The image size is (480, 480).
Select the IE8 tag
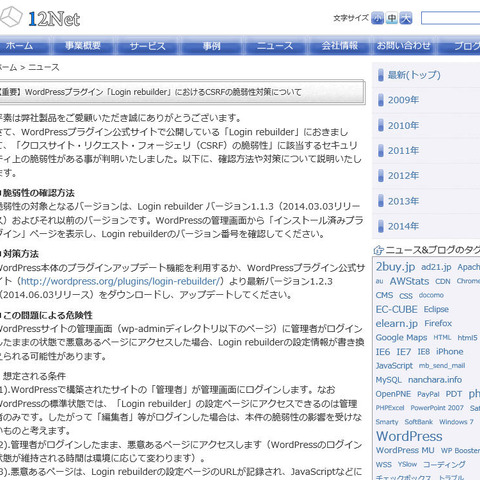424,352
